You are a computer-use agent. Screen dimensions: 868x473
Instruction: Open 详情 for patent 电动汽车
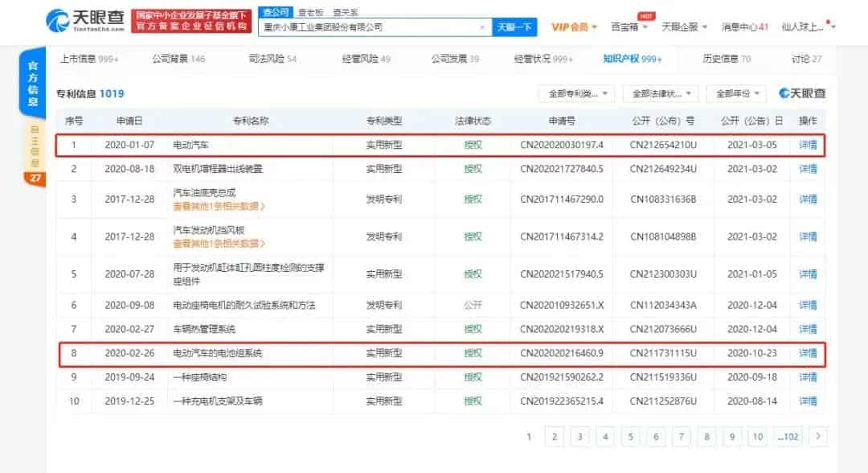coord(808,145)
